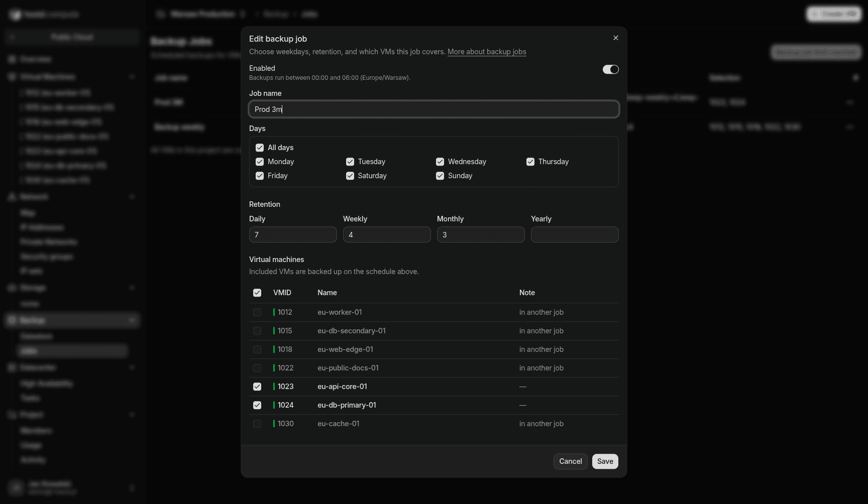Uncheck the Saturday checkbox
The image size is (868, 504).
point(350,176)
